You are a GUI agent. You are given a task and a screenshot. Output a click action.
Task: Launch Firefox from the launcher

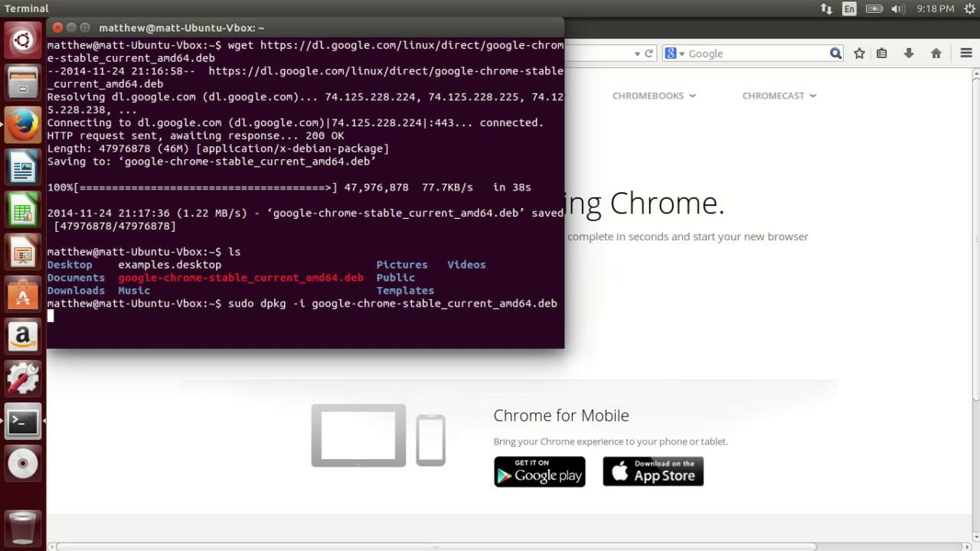pyautogui.click(x=23, y=124)
